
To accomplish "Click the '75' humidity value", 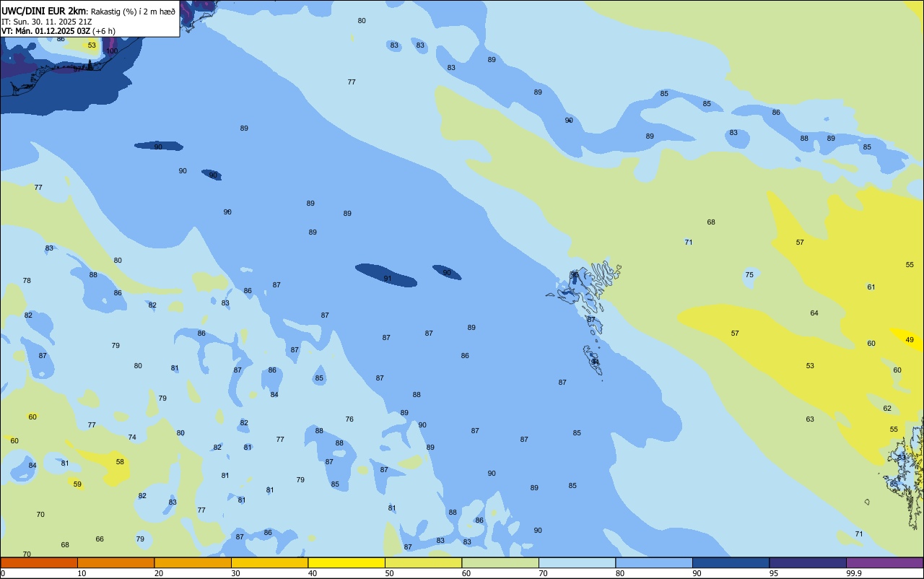I will pyautogui.click(x=749, y=275).
